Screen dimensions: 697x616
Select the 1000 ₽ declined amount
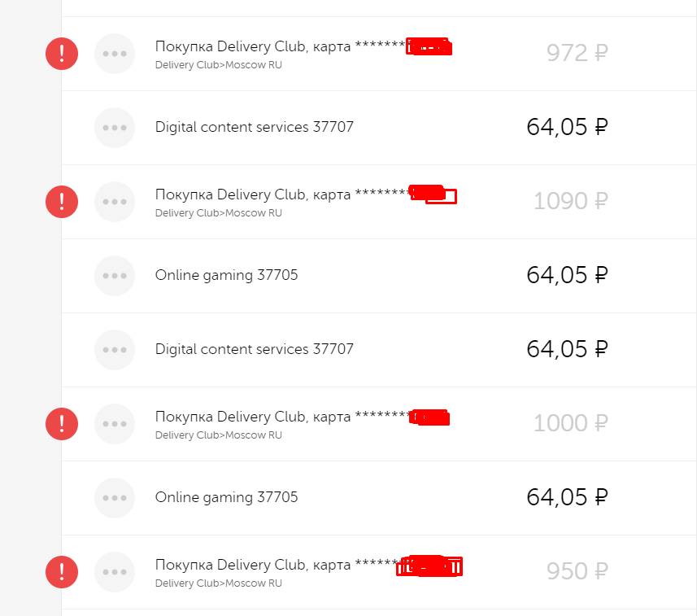571,423
